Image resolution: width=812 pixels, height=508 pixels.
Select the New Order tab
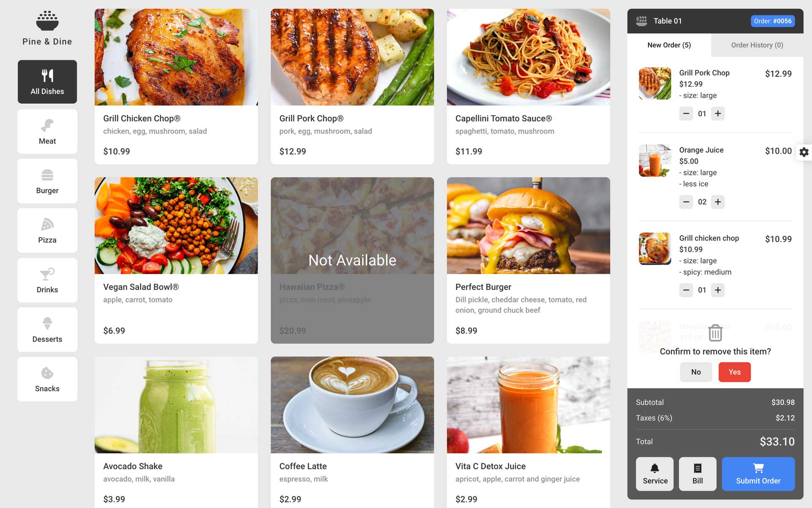point(669,45)
